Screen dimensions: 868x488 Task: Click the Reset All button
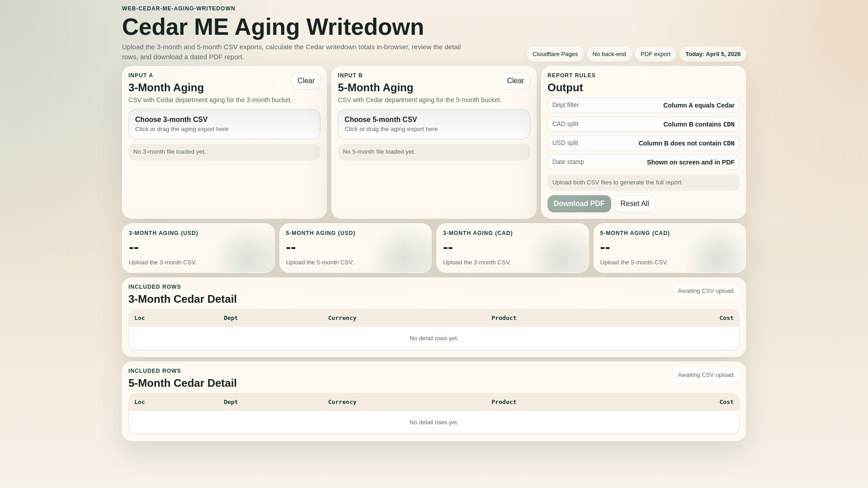pyautogui.click(x=635, y=204)
